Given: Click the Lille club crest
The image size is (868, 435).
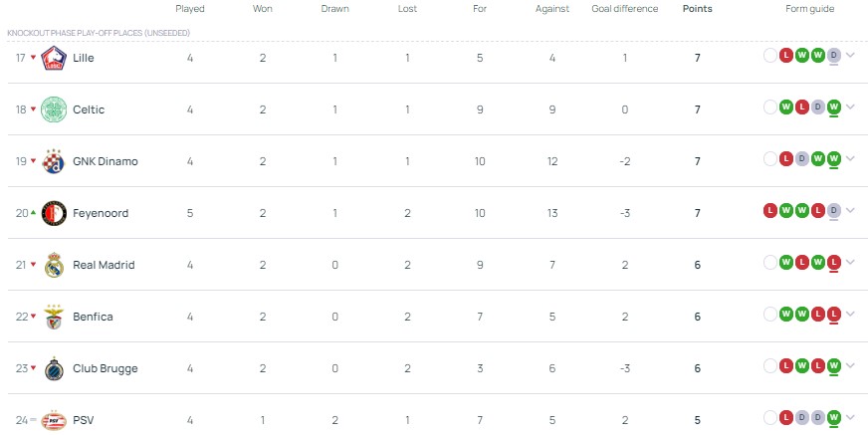Looking at the screenshot, I should (x=54, y=58).
